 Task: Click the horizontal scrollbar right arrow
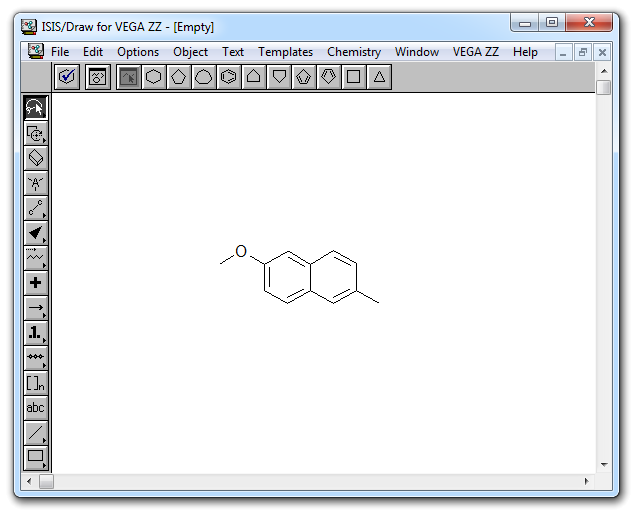click(x=589, y=482)
